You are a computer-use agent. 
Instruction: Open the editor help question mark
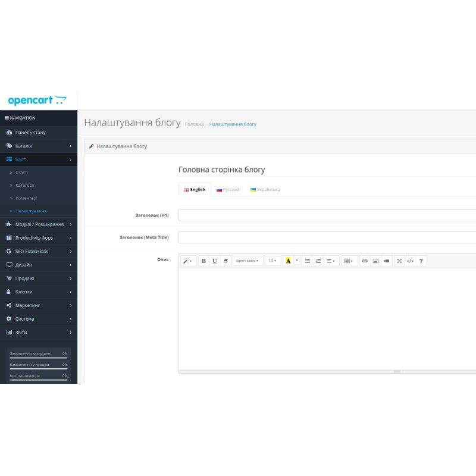pyautogui.click(x=421, y=261)
